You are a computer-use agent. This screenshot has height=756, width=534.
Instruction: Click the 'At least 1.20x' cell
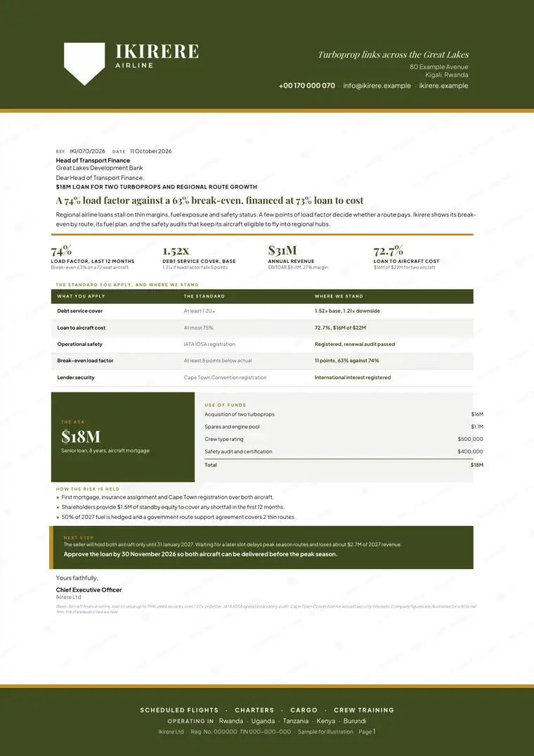[200, 311]
